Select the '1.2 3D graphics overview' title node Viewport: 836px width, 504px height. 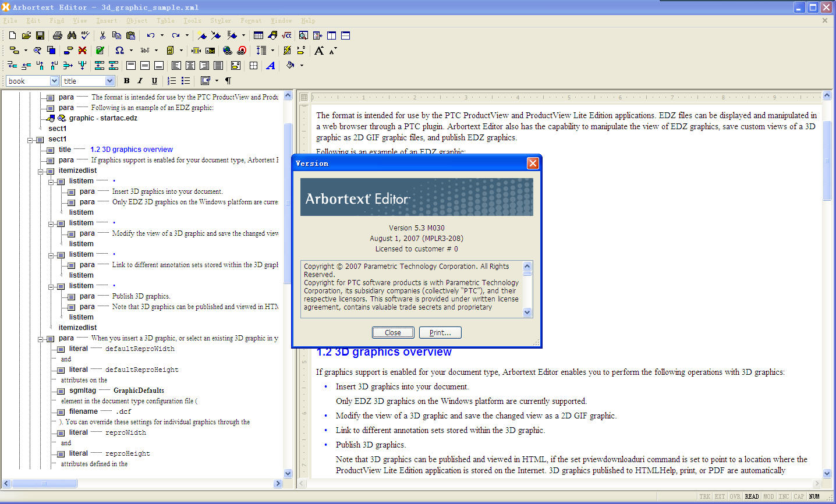132,150
